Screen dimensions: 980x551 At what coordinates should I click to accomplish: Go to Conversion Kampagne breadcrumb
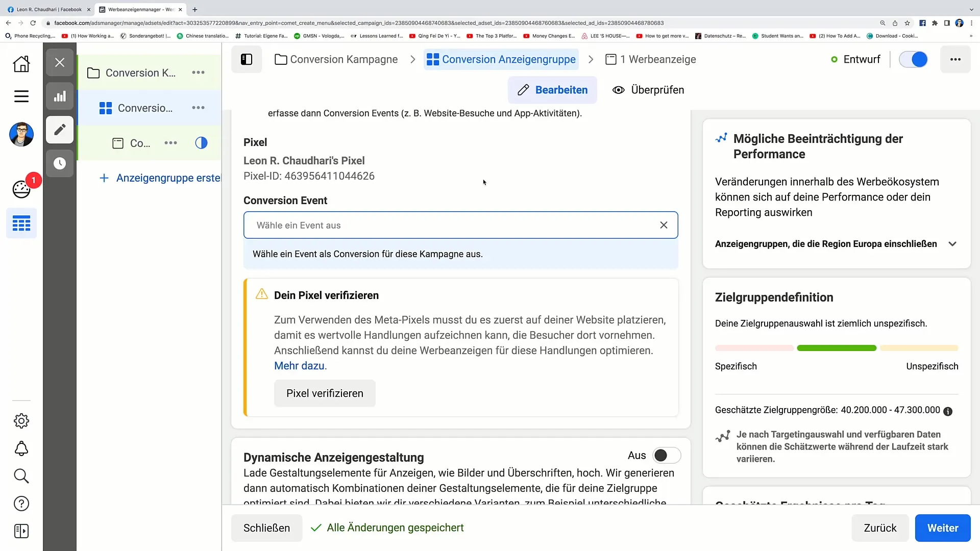pos(336,59)
